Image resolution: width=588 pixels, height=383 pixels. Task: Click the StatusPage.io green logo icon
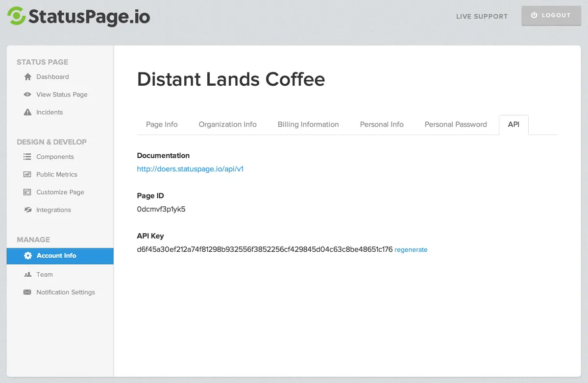tap(16, 16)
